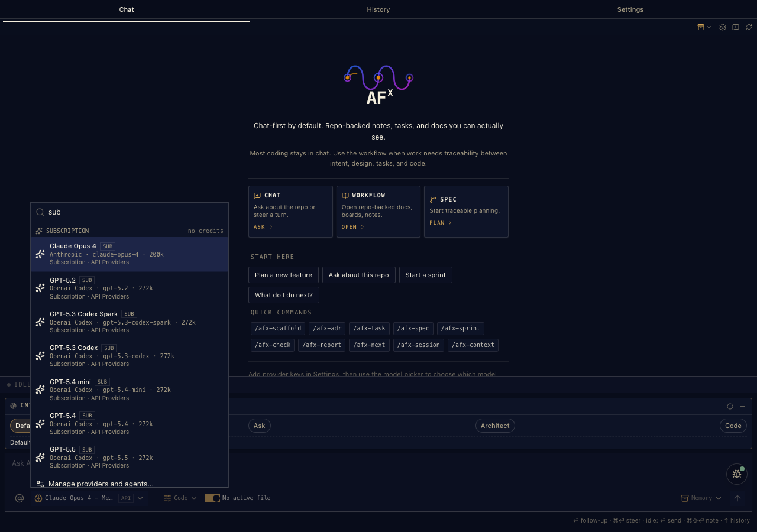This screenshot has height=532, width=757.
Task: Click the info circle icon in intent panel
Action: click(x=730, y=406)
